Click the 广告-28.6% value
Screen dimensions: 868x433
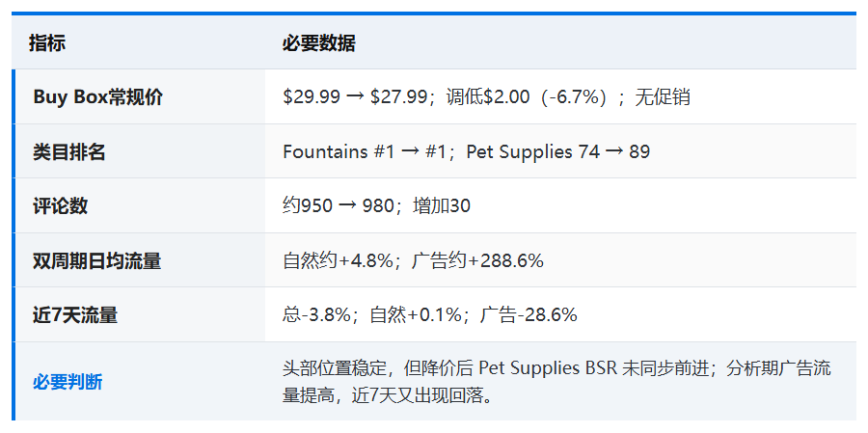coord(529,315)
